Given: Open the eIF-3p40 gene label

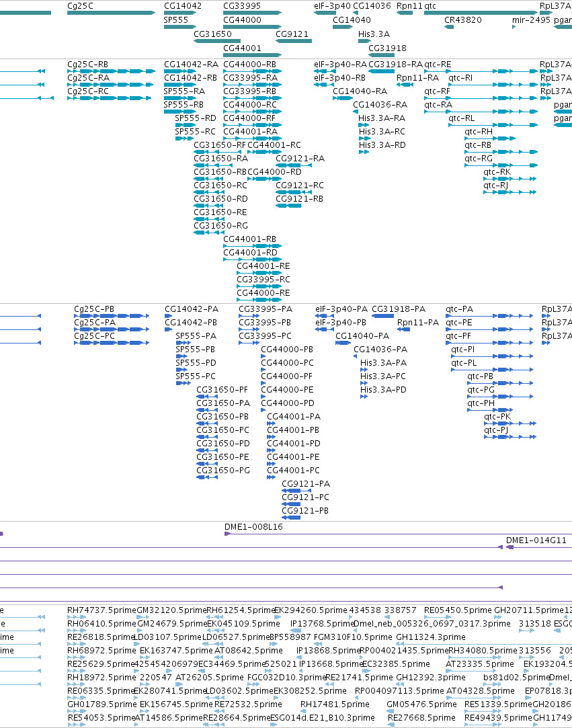Looking at the screenshot, I should (332, 6).
